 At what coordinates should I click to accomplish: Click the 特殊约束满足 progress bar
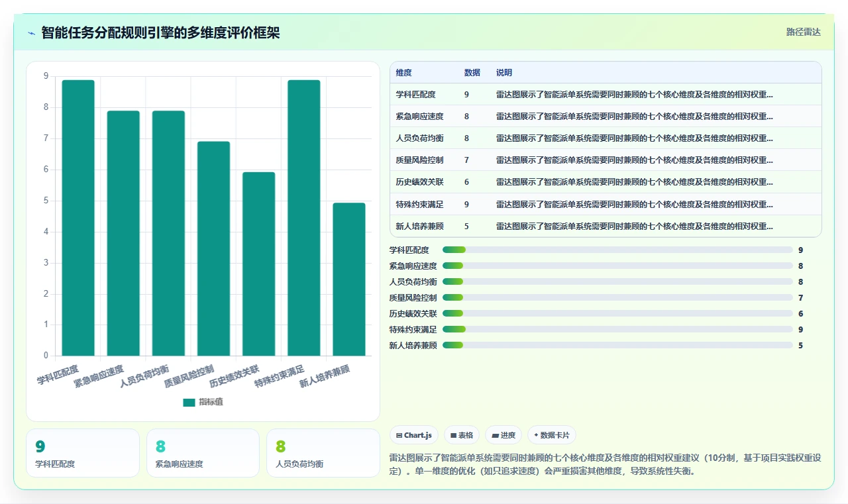click(617, 329)
